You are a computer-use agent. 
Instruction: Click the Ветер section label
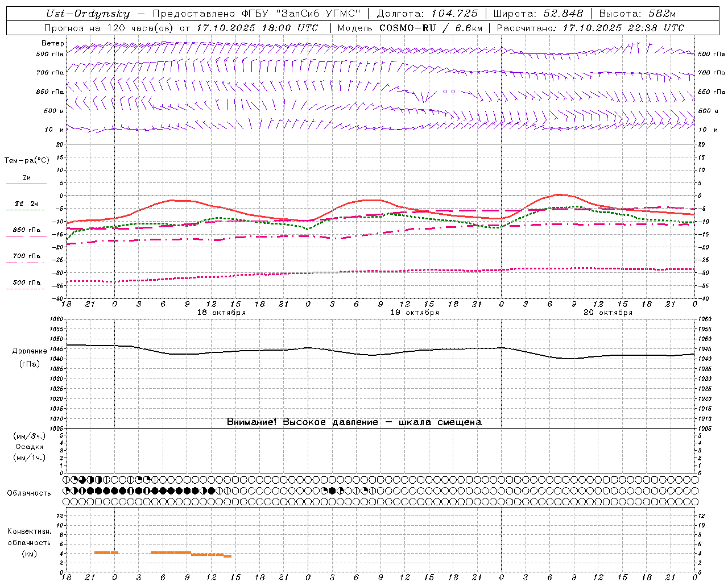[53, 43]
